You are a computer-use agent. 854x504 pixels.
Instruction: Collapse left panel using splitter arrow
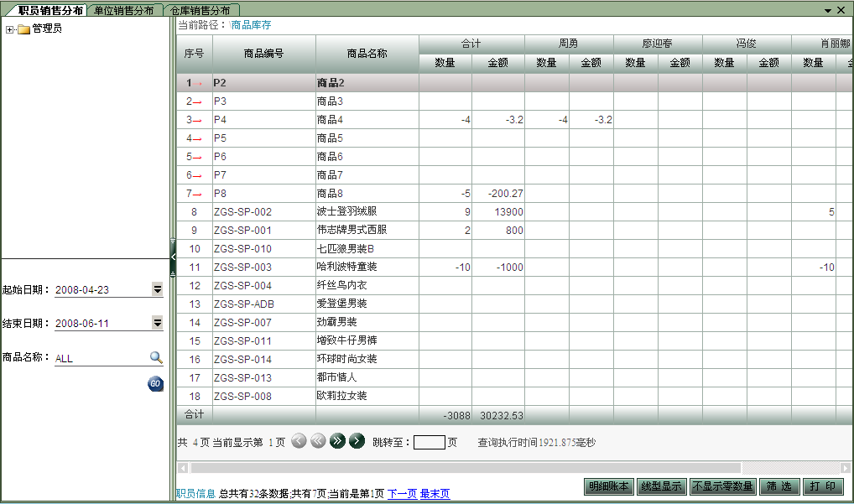coord(173,256)
